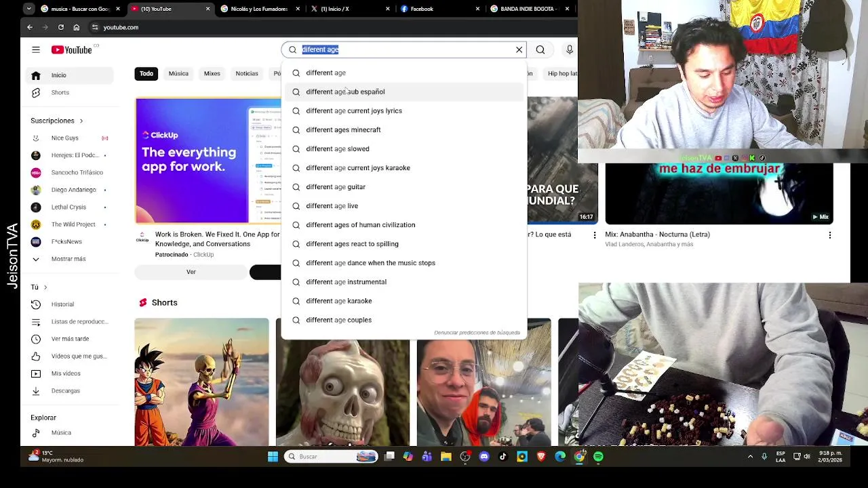Open Mis videos

click(x=68, y=373)
